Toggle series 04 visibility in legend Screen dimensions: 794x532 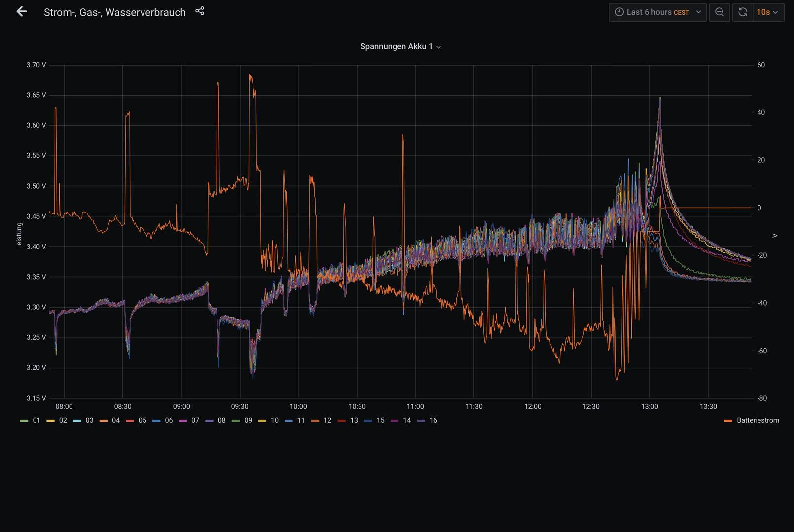(x=110, y=420)
